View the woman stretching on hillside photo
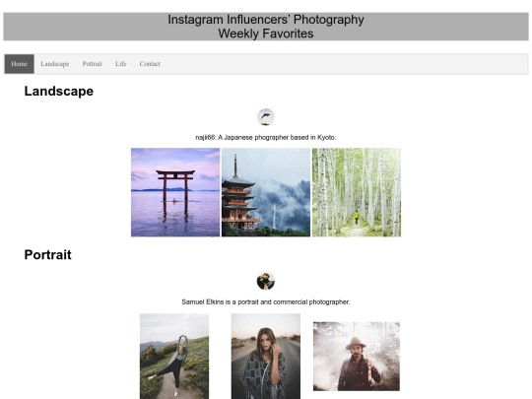This screenshot has height=399, width=532. tap(174, 357)
